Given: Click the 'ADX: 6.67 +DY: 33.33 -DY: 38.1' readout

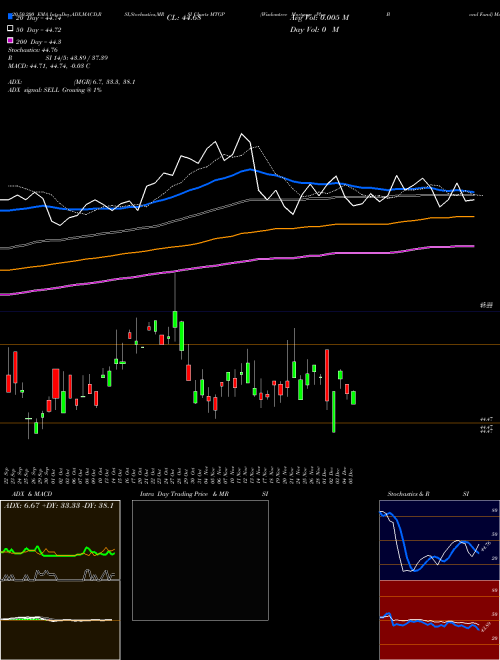Looking at the screenshot, I should click(x=59, y=506).
